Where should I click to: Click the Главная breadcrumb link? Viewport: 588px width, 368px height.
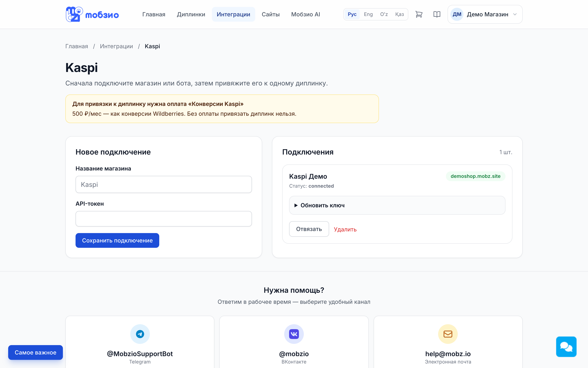77,46
